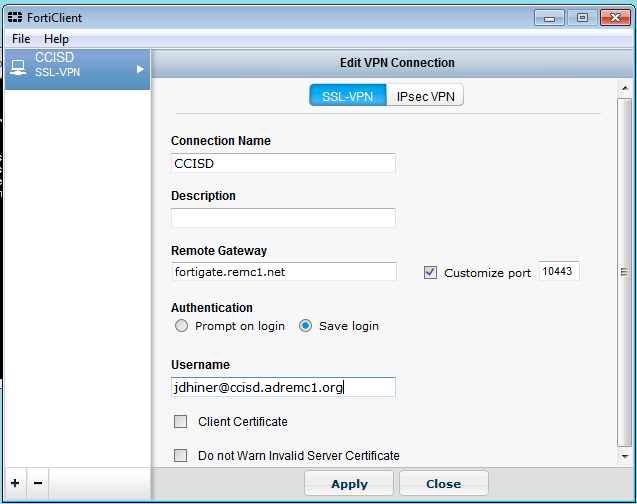Click the minus icon to remove a connection
637x504 pixels.
[38, 483]
